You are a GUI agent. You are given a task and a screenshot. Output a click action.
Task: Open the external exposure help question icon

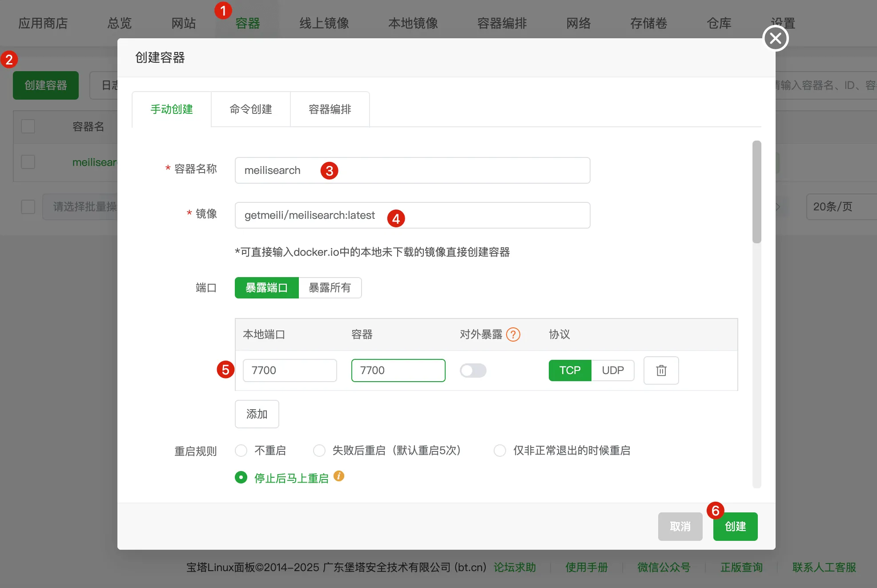(x=513, y=334)
